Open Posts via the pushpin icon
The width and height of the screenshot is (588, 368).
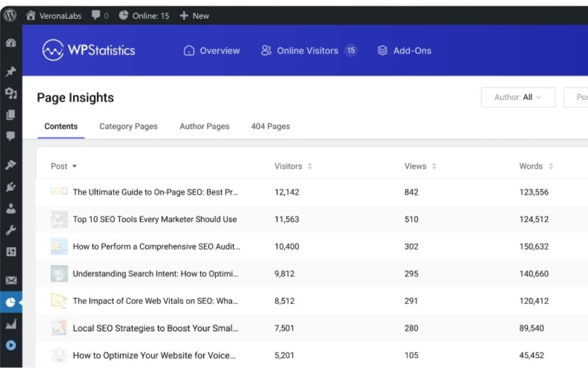[x=10, y=72]
